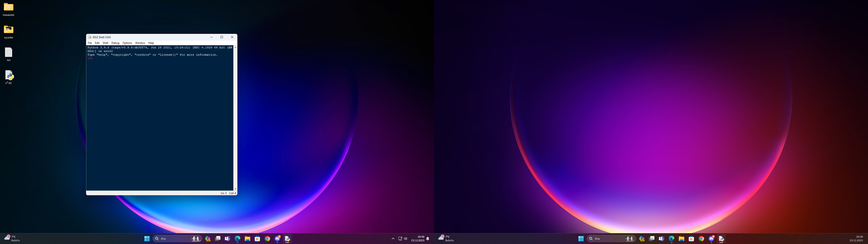Open the Debug menu in IDLE
This screenshot has width=868, height=244.
click(115, 43)
